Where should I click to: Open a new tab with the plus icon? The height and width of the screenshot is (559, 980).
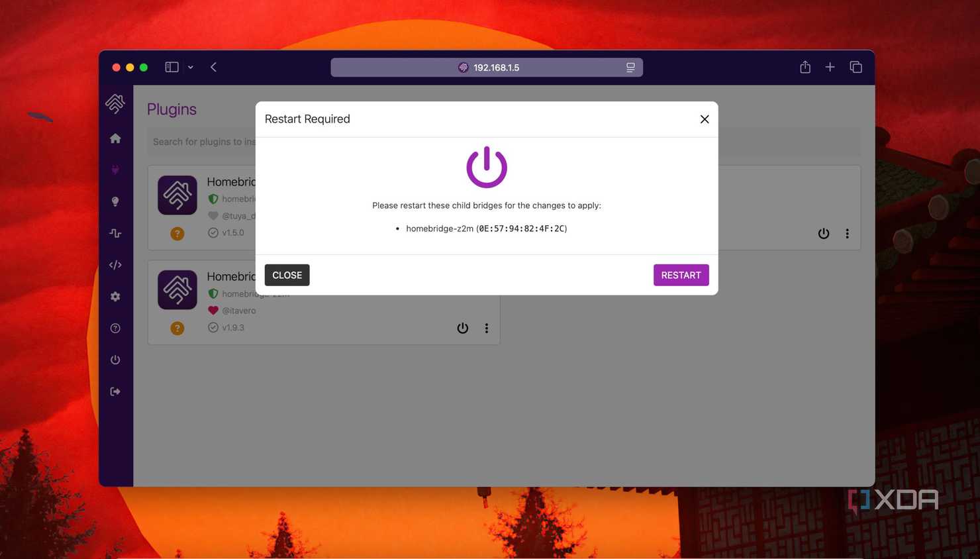point(830,67)
